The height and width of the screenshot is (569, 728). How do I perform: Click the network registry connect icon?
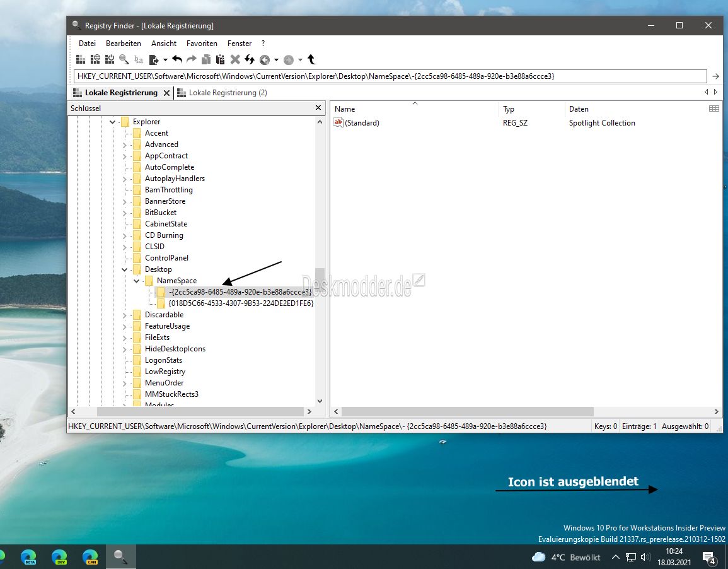[95, 59]
